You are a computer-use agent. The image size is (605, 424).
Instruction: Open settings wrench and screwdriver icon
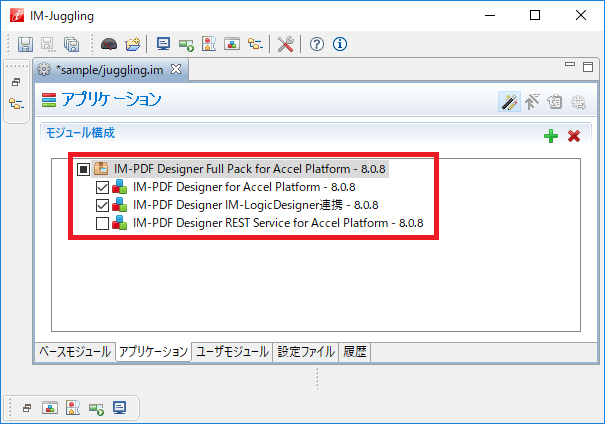coord(286,44)
